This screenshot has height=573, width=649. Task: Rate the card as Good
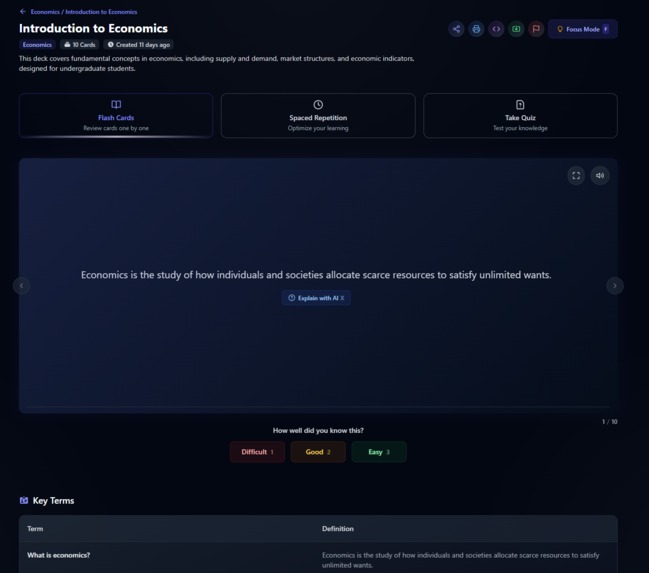click(x=318, y=452)
